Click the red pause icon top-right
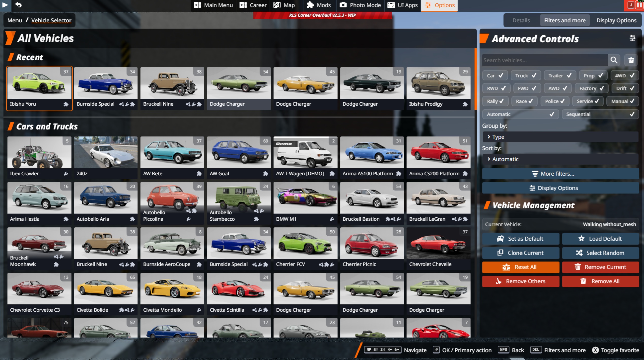The height and width of the screenshot is (360, 644). 640,5
